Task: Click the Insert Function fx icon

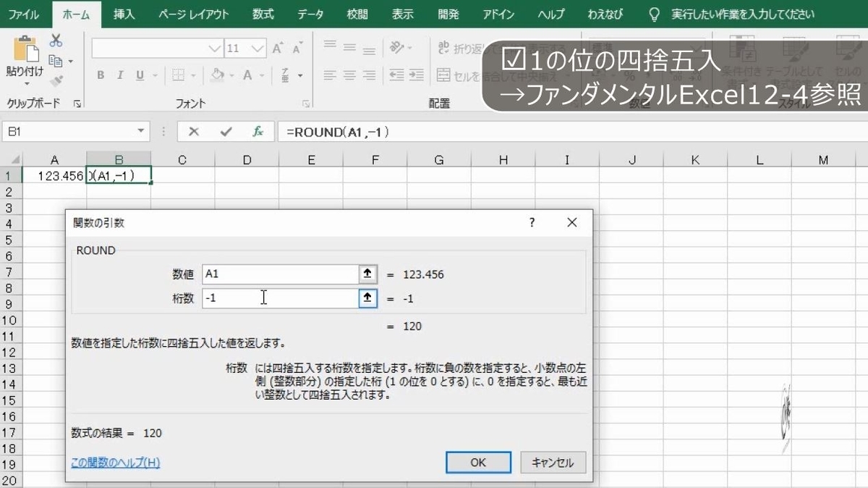Action: [x=258, y=132]
